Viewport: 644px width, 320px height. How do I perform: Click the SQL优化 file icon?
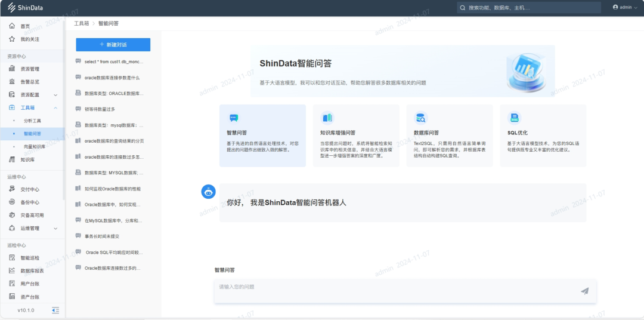click(514, 118)
